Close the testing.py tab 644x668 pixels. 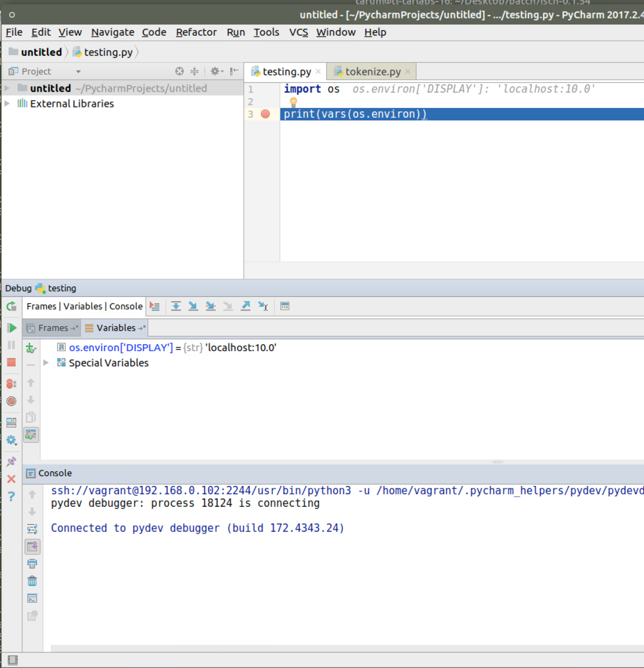pos(318,72)
